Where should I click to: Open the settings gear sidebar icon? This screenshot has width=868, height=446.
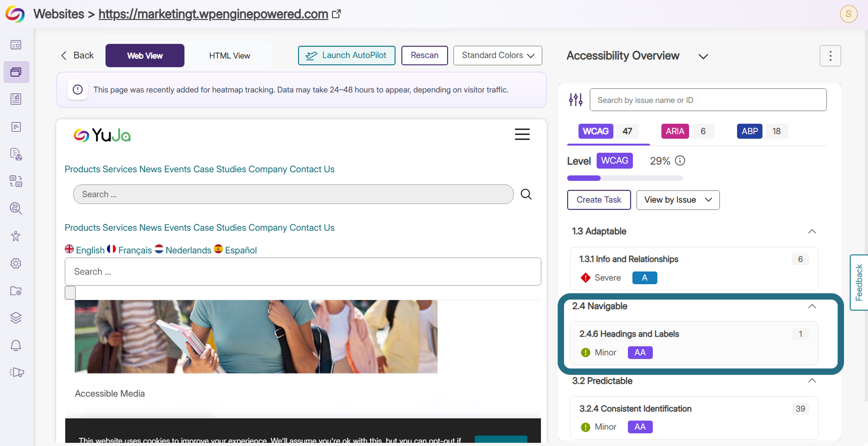click(x=16, y=263)
